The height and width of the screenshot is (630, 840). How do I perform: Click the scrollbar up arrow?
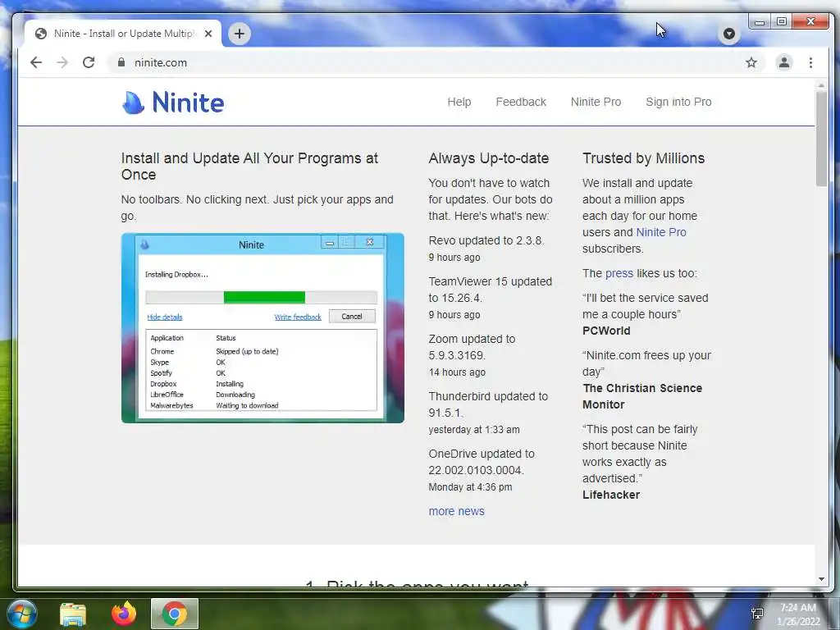click(x=821, y=85)
